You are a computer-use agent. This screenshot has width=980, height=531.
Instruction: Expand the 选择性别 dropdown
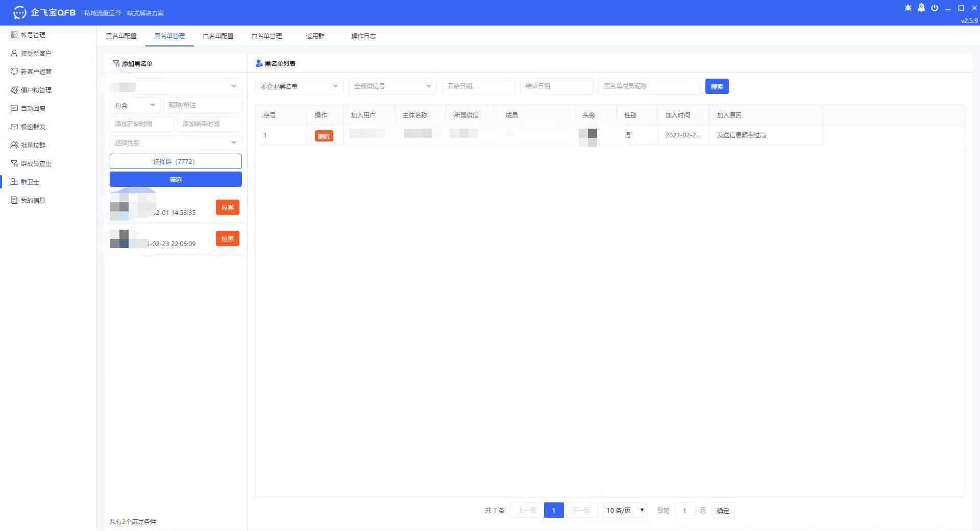tap(176, 142)
